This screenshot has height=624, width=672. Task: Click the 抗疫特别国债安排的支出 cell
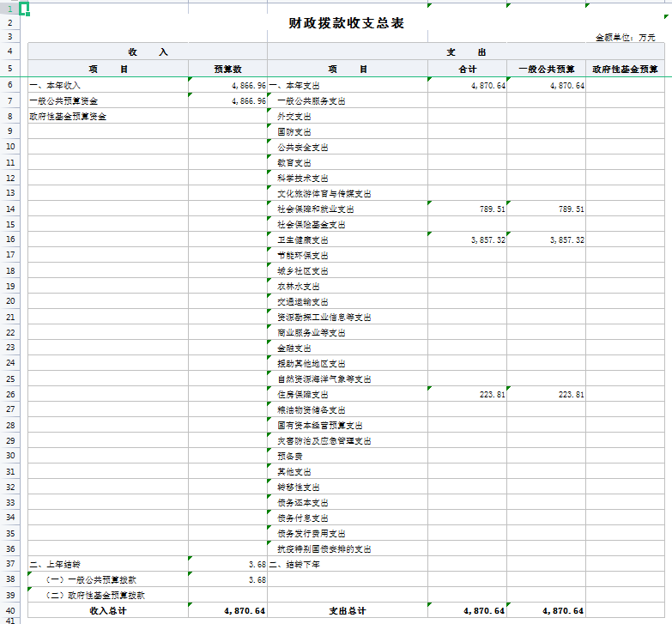(324, 548)
